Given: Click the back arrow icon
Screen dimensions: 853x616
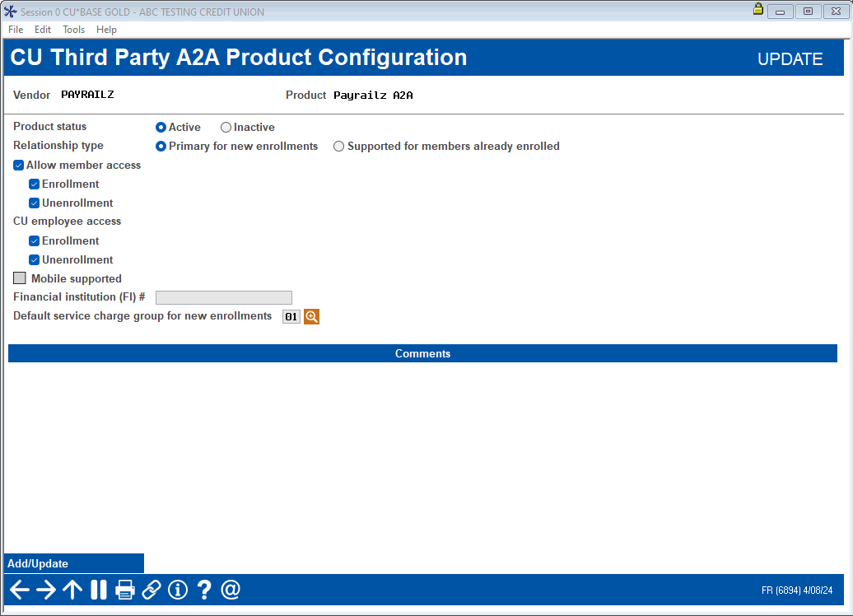Looking at the screenshot, I should 20,590.
